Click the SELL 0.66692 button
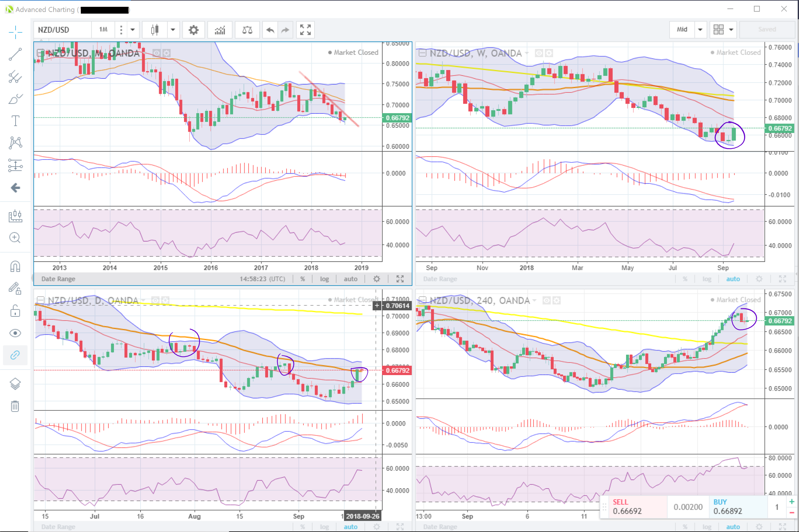Screen dimensions: 799x532 633,507
